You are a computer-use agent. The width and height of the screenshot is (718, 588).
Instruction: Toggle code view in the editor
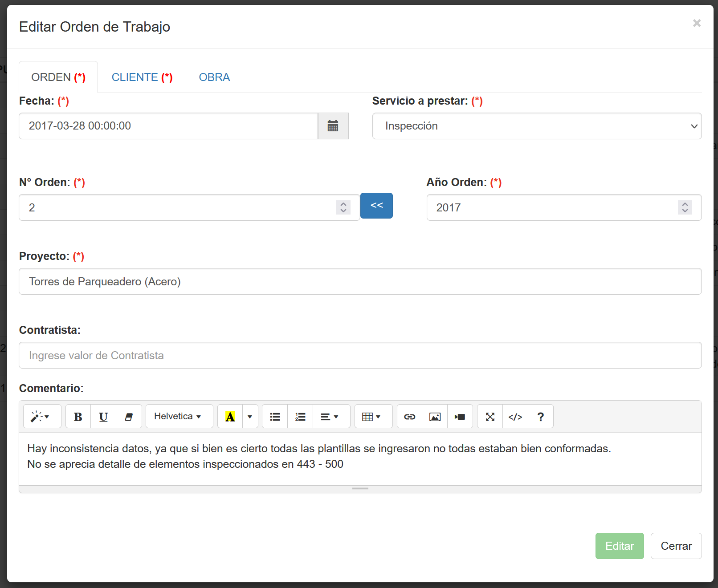(515, 417)
